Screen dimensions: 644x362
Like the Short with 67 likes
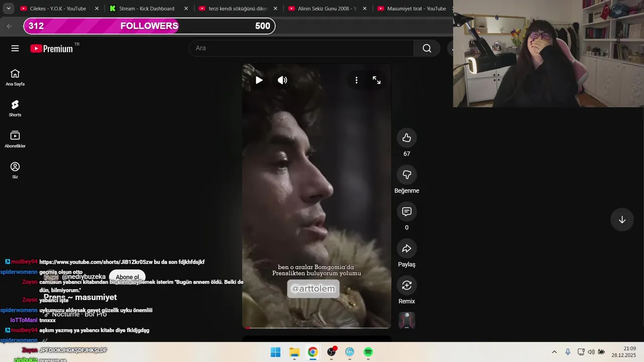tap(407, 138)
